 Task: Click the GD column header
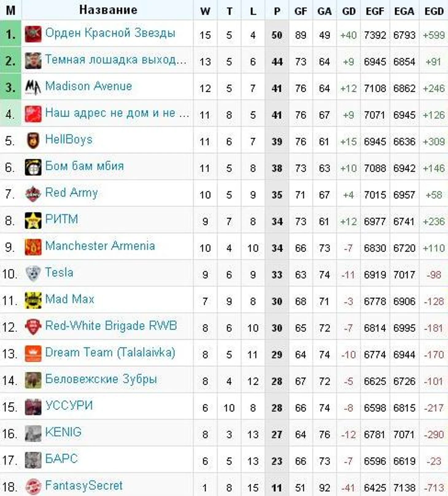pos(349,11)
